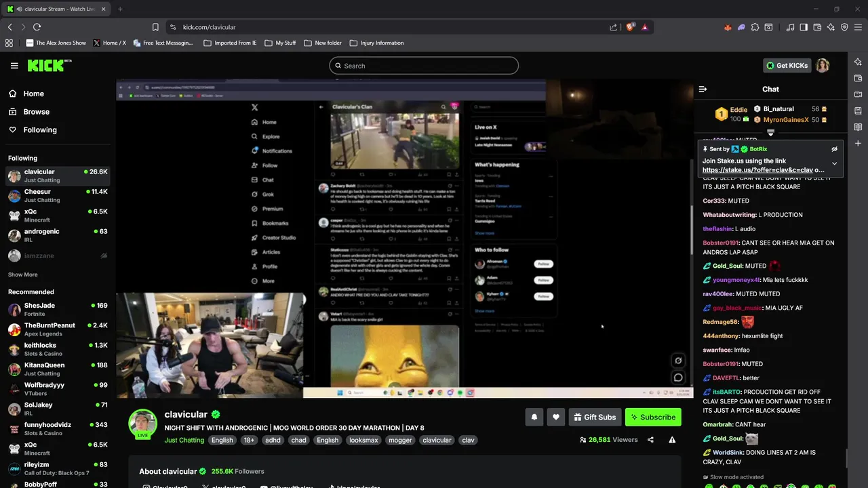Open the KICK logo home page

coord(49,65)
